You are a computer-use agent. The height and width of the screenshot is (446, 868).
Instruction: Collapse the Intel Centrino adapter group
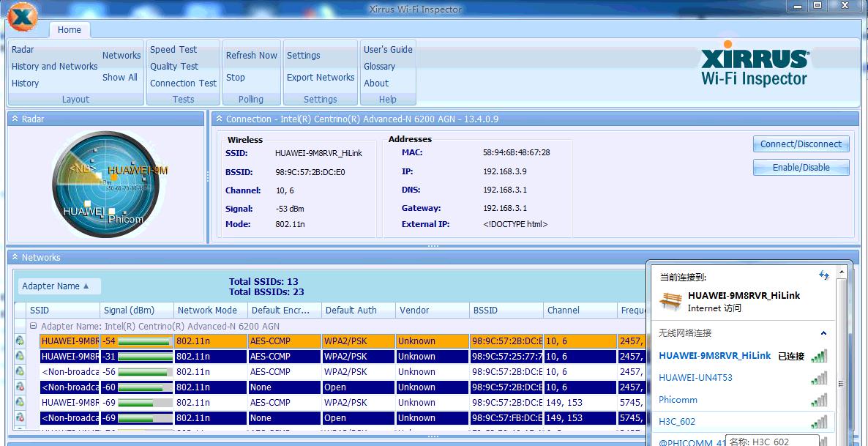(33, 327)
